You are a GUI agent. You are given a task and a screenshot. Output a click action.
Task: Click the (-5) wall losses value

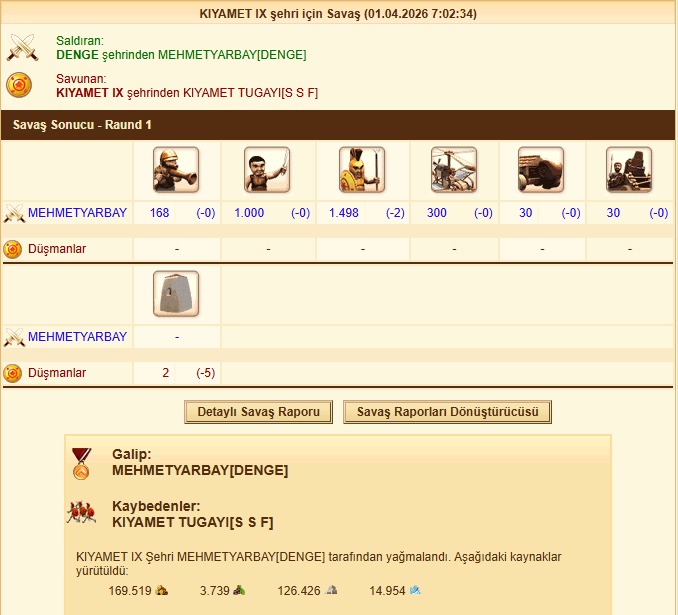206,373
